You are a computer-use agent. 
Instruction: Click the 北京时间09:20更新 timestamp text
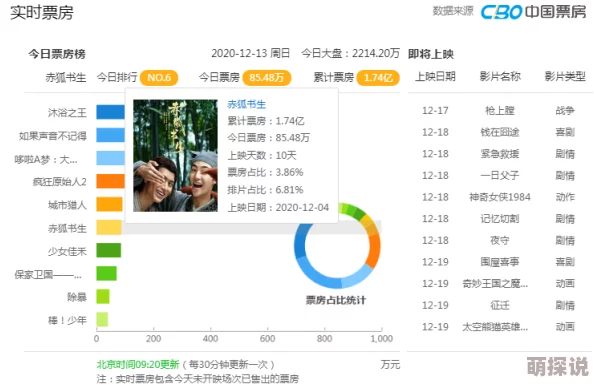point(138,365)
